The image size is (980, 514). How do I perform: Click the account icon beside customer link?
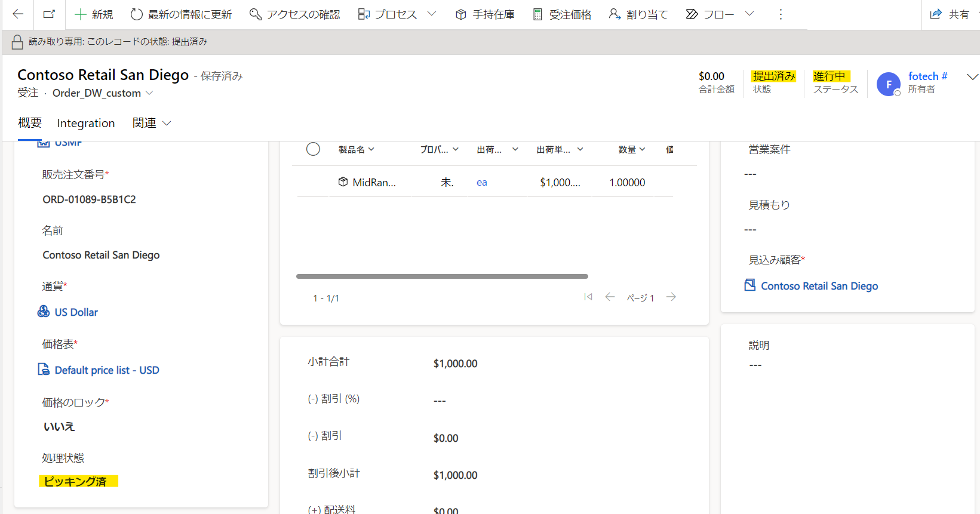click(750, 285)
